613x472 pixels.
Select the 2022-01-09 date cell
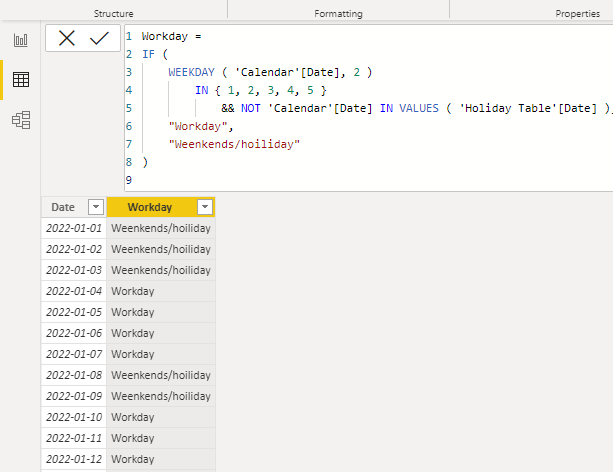coord(74,396)
